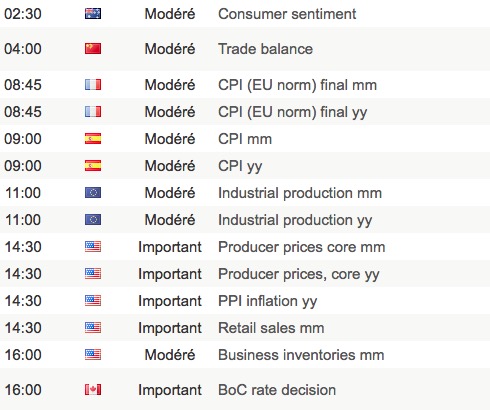Click the French flag beside CPI final mm
490x410 pixels.
click(x=93, y=85)
